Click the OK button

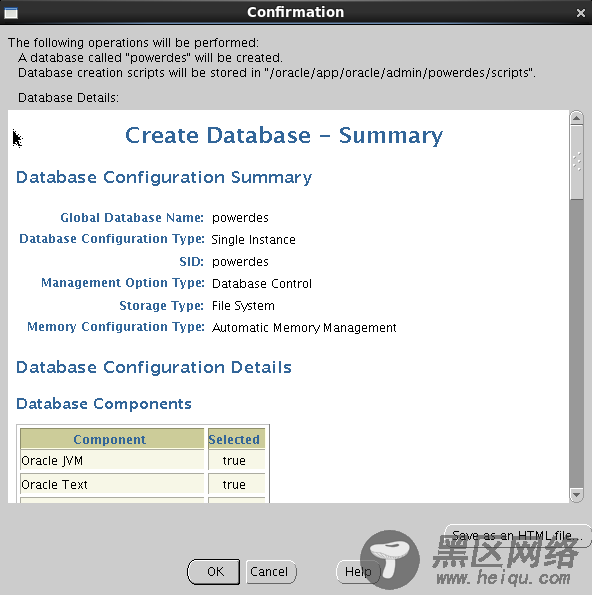(213, 571)
